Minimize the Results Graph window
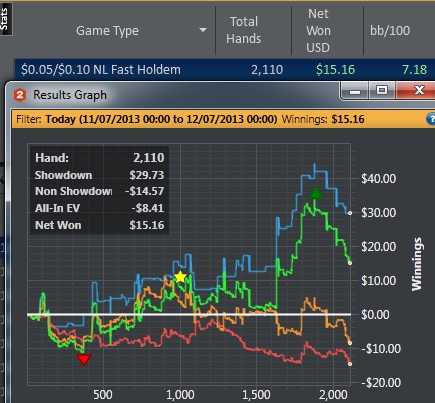The width and height of the screenshot is (435, 403). tap(355, 91)
